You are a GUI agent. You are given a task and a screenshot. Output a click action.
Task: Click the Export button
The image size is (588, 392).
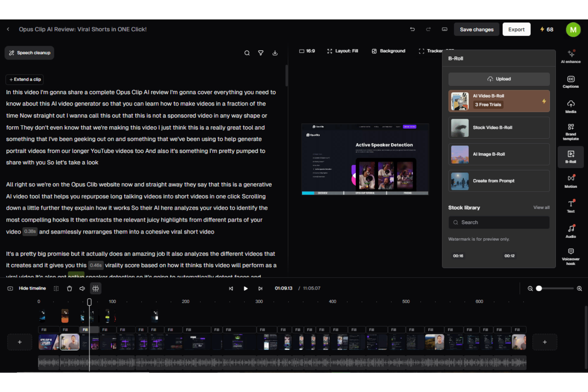point(516,29)
